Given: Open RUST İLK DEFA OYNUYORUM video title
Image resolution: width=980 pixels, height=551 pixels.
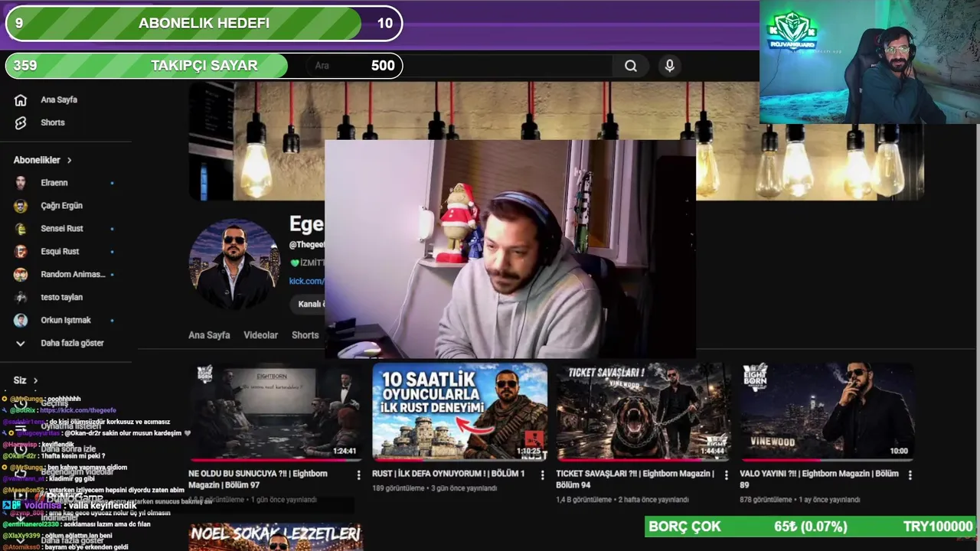Looking at the screenshot, I should click(x=449, y=474).
